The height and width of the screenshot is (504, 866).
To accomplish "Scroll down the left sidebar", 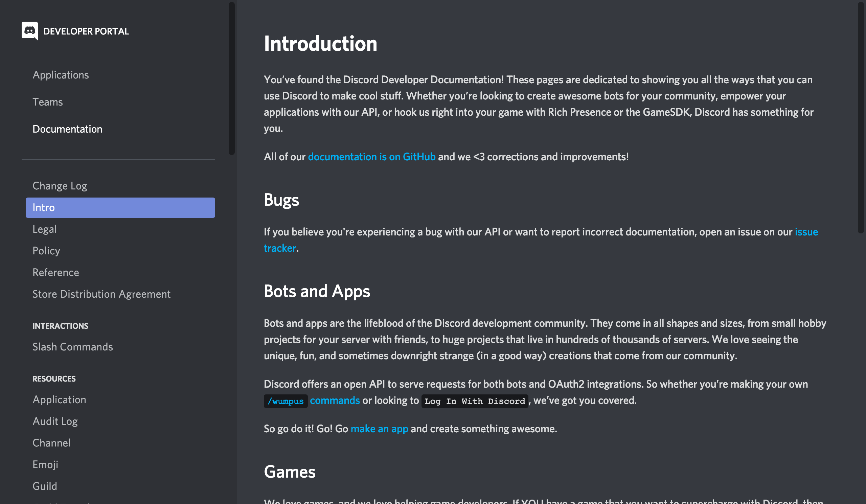I will [230, 420].
